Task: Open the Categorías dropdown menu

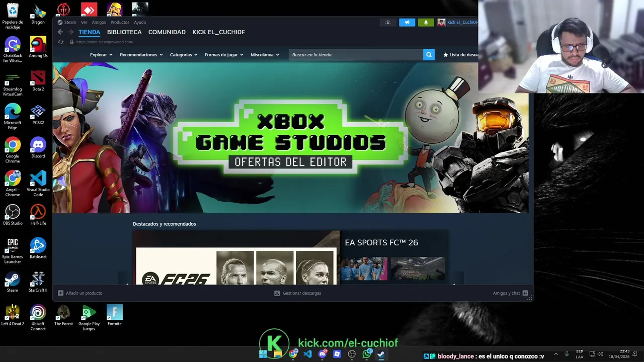Action: [x=183, y=55]
